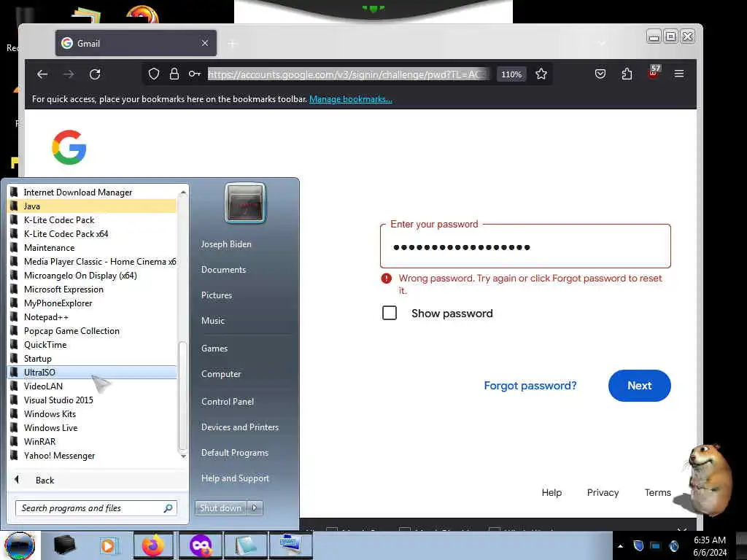Bookmark this page with the star icon
Viewport: 747px width, 560px height.
[541, 74]
